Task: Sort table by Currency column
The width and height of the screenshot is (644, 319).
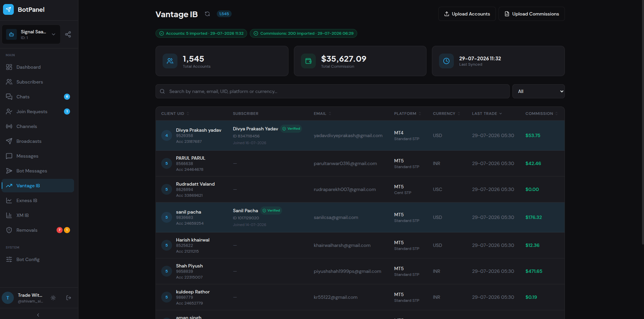Action: (x=446, y=114)
